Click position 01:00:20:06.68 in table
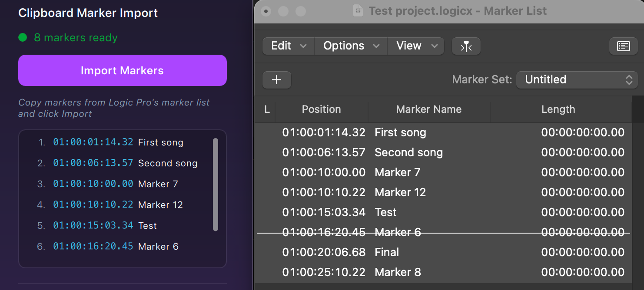 pos(324,252)
